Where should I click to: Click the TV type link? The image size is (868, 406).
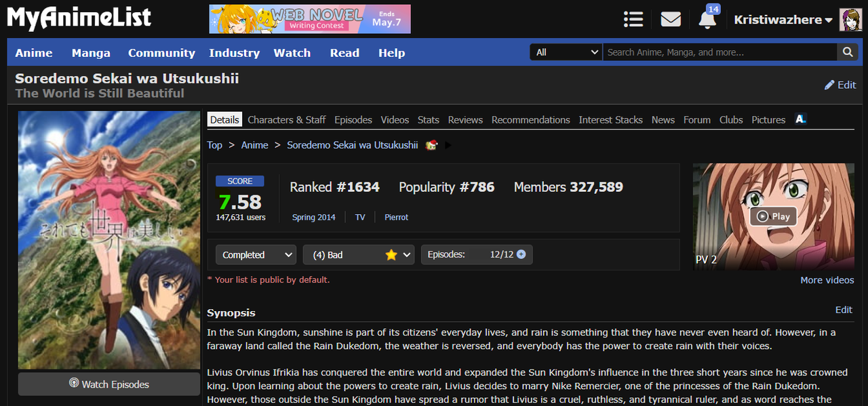click(360, 217)
